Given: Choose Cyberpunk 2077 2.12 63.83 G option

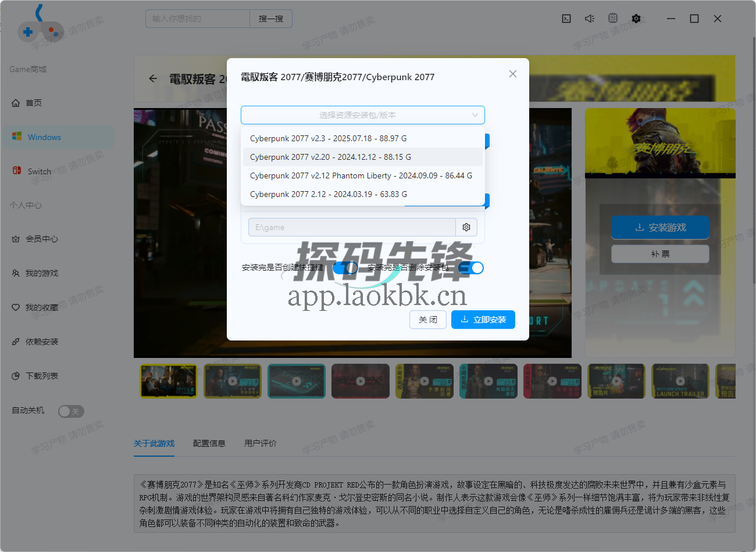Looking at the screenshot, I should [x=363, y=194].
